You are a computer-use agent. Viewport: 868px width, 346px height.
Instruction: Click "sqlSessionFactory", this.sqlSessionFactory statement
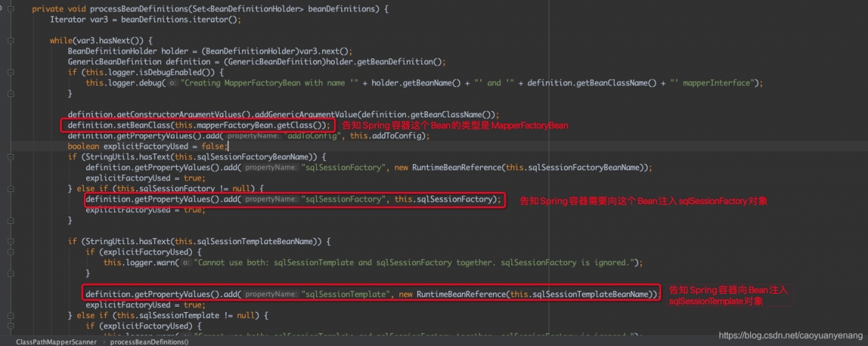tap(293, 199)
